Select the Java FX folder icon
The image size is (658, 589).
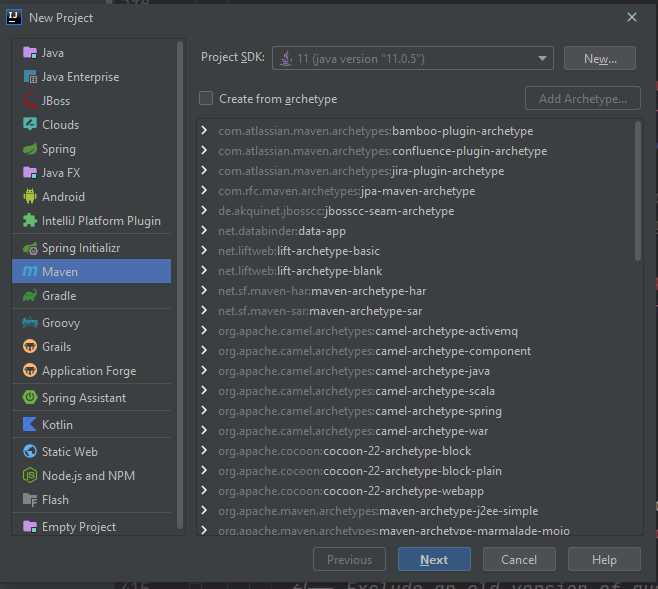click(30, 172)
